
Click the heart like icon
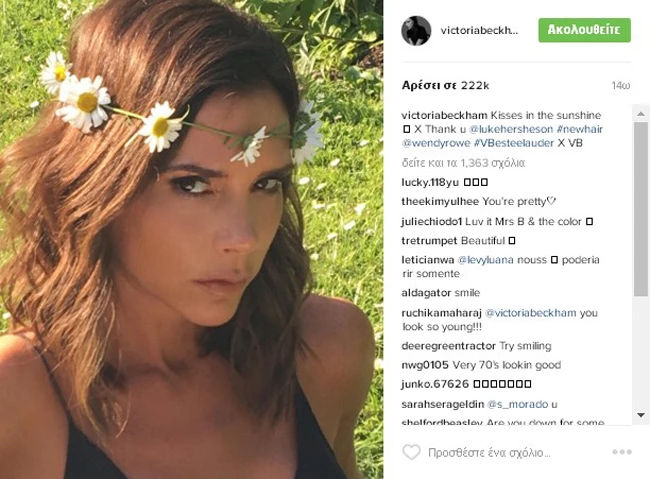pyautogui.click(x=411, y=452)
